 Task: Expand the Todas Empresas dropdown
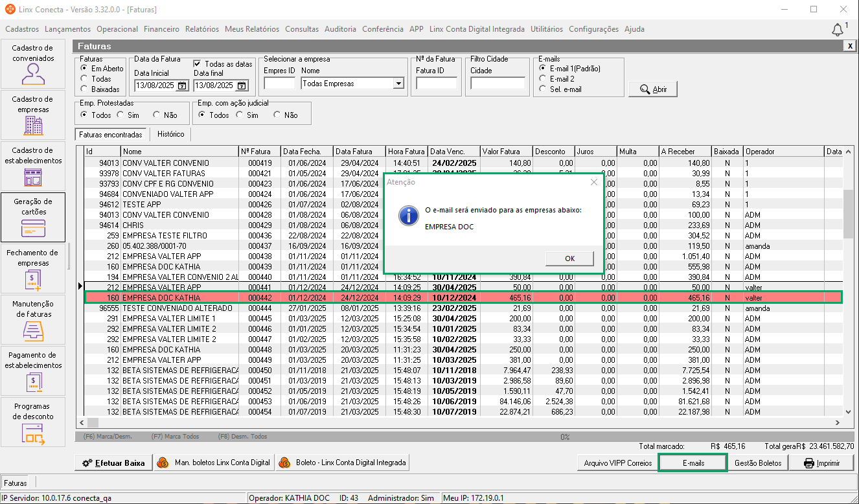click(398, 84)
